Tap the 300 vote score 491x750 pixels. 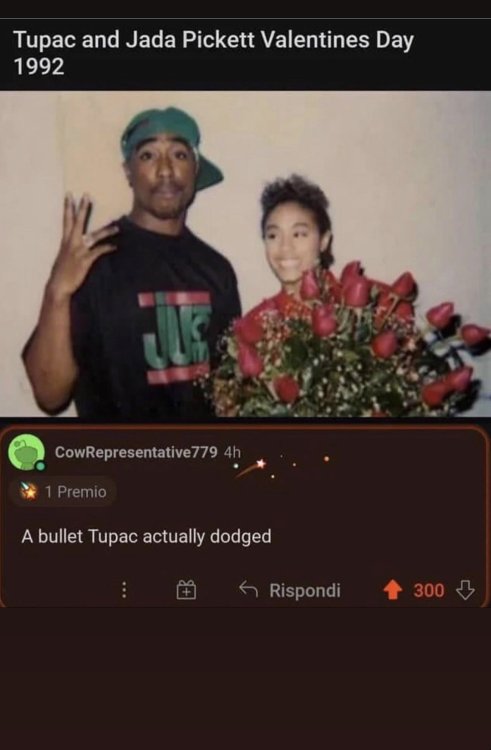429,590
